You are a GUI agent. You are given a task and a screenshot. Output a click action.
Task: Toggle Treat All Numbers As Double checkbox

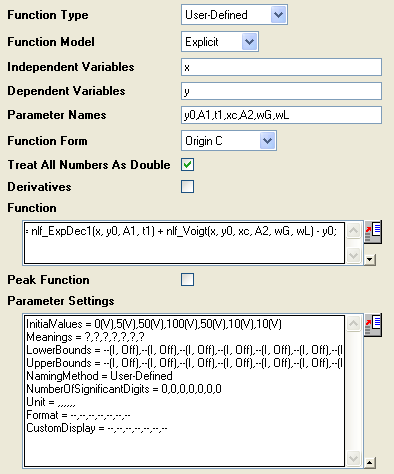coord(187,165)
